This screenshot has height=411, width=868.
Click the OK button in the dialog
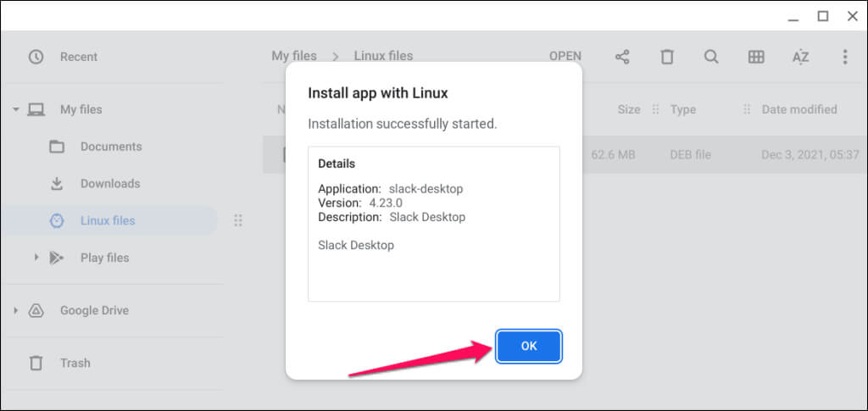point(529,346)
